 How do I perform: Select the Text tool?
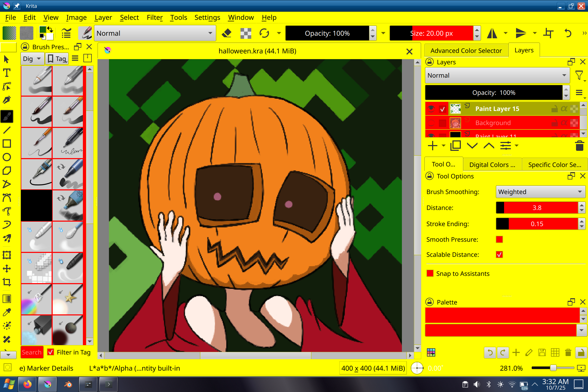(x=7, y=73)
